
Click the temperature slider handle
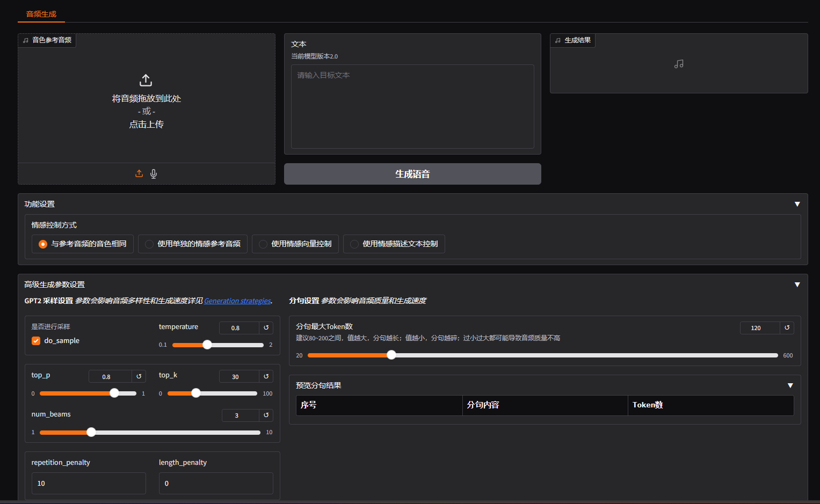coord(207,345)
